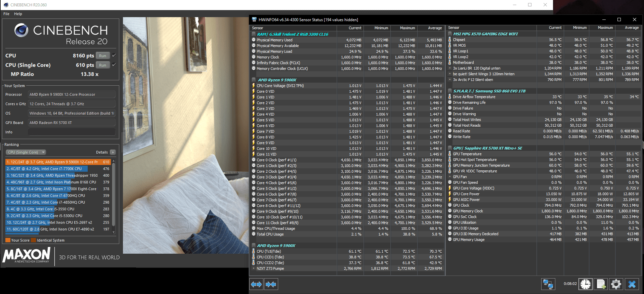Select ranking row 11 Intel Xeon CPU E7-4890 v2
The height and width of the screenshot is (294, 644).
[58, 229]
